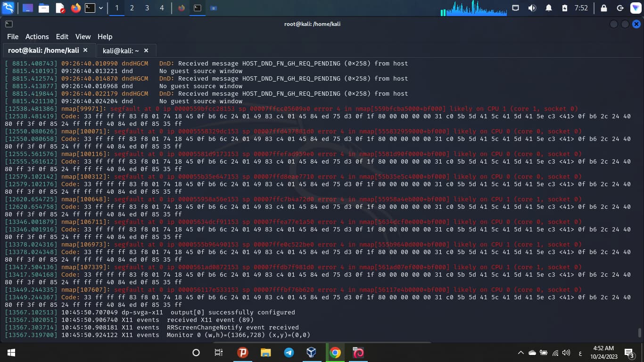Viewport: 644px width, 362px height.
Task: Open the file manager panel launcher
Action: click(x=44, y=8)
